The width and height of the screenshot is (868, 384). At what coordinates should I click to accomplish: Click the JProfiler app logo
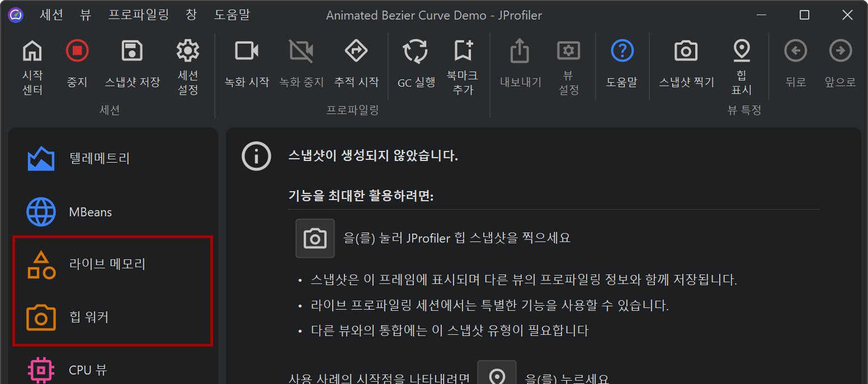(16, 15)
